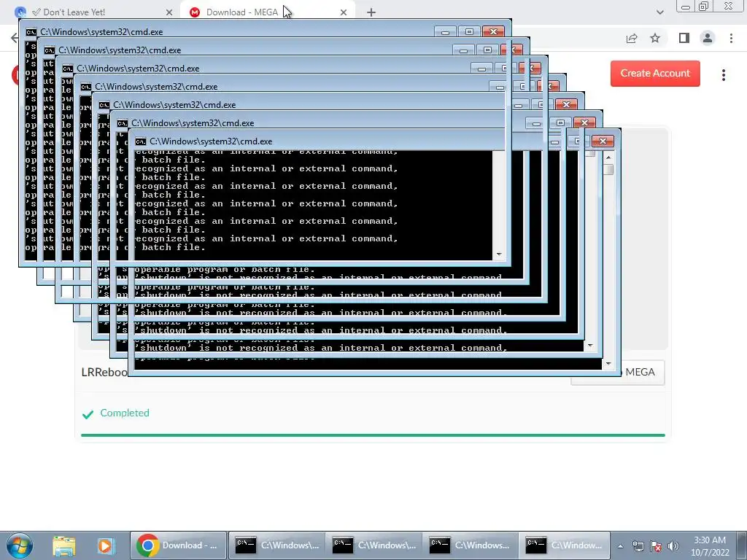Open the Windows Start menu
This screenshot has width=747, height=560.
(x=19, y=545)
